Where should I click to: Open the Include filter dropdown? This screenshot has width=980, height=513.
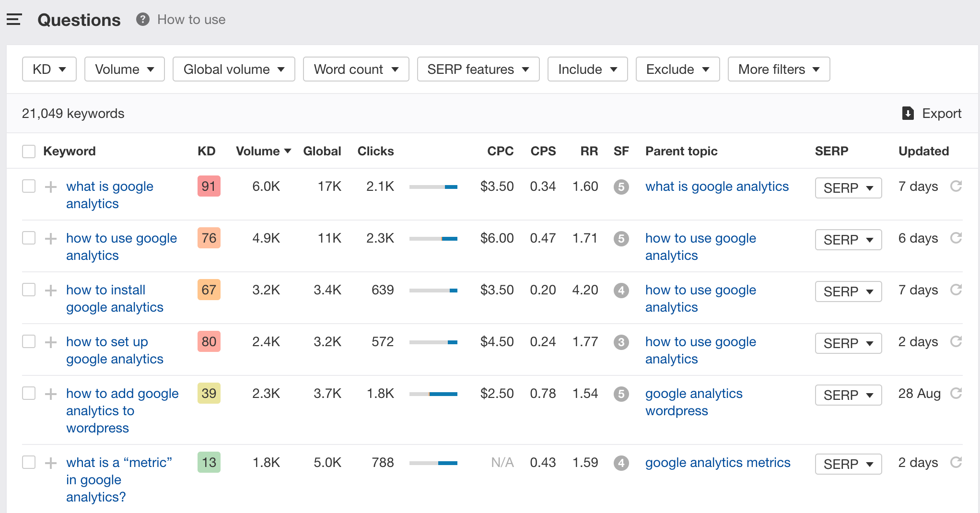(x=588, y=69)
